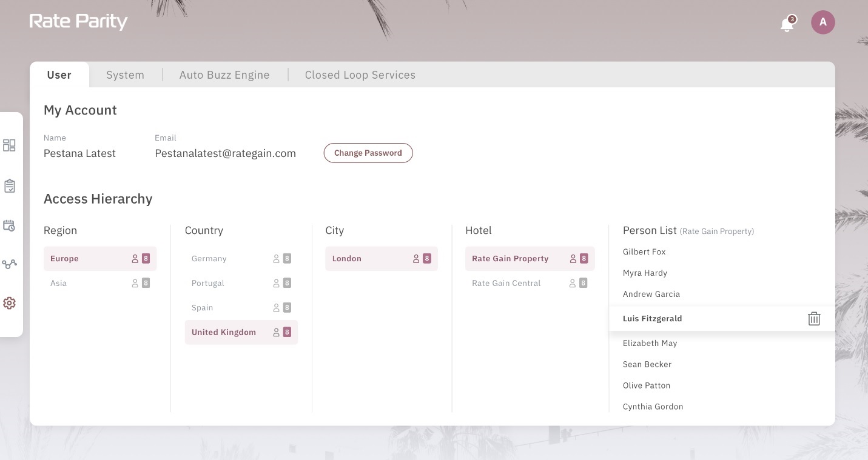
Task: Click the Rate Parity logo
Action: click(79, 22)
